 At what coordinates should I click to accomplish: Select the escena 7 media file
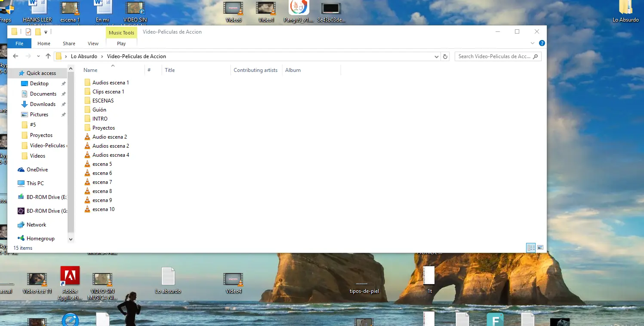click(x=98, y=182)
